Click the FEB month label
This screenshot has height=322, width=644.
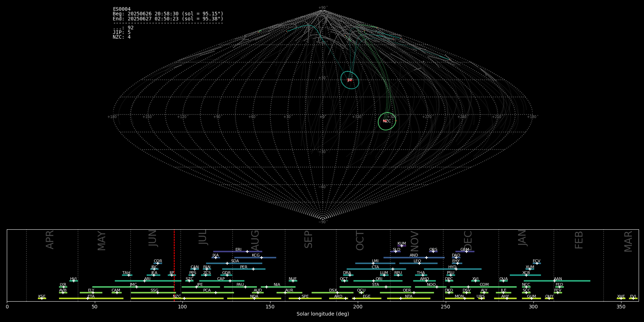point(579,240)
